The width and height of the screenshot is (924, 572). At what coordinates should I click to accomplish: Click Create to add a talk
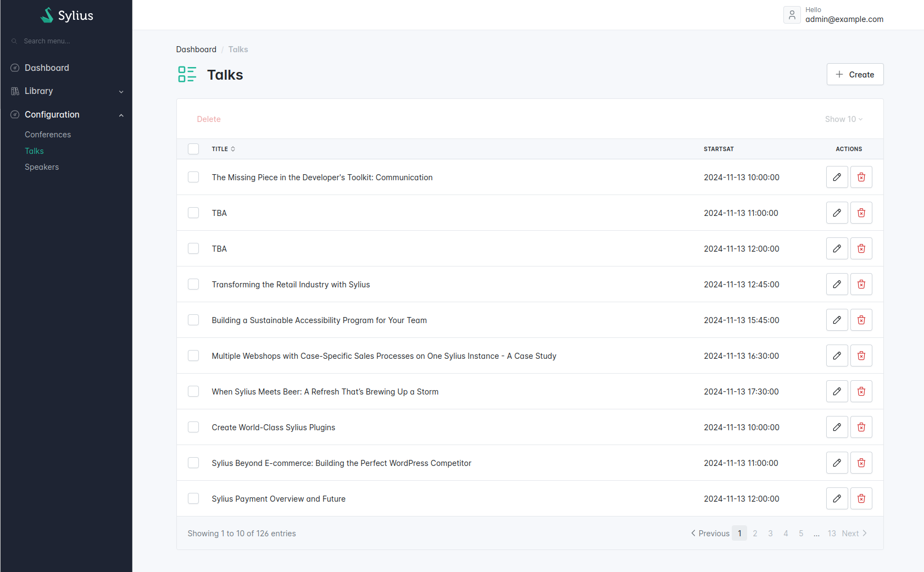click(855, 74)
